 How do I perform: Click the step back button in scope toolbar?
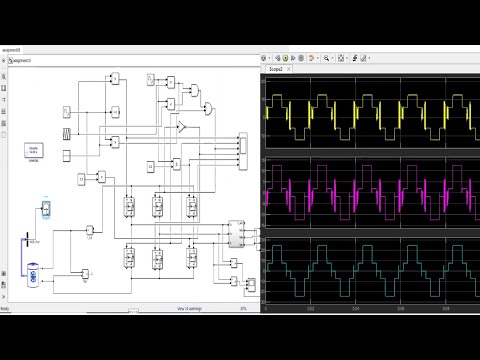click(x=277, y=58)
